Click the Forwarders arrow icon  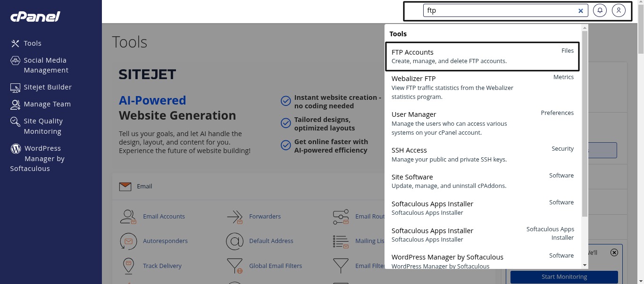[234, 217]
